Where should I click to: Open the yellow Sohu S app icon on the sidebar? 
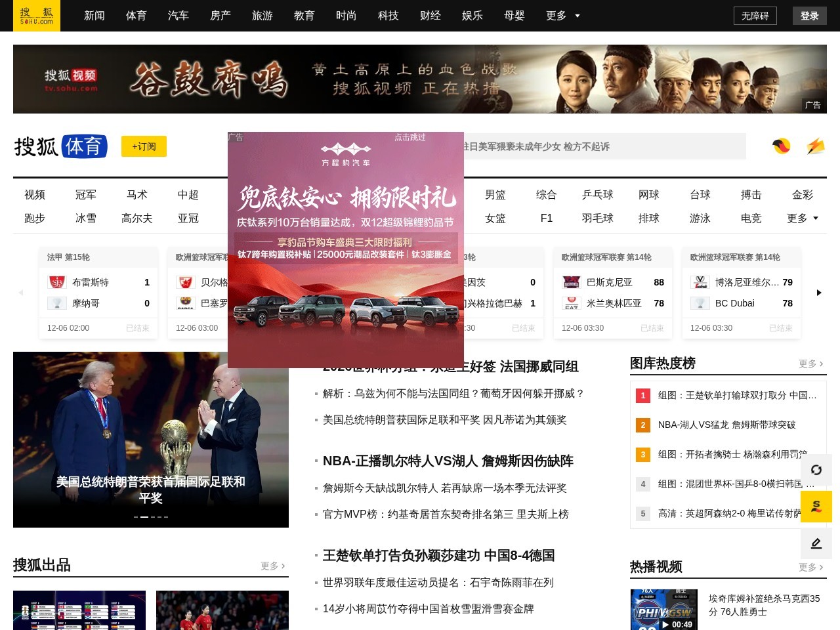(816, 506)
